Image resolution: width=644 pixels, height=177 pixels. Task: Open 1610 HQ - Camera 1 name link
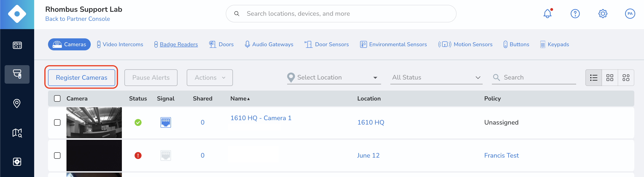261,118
